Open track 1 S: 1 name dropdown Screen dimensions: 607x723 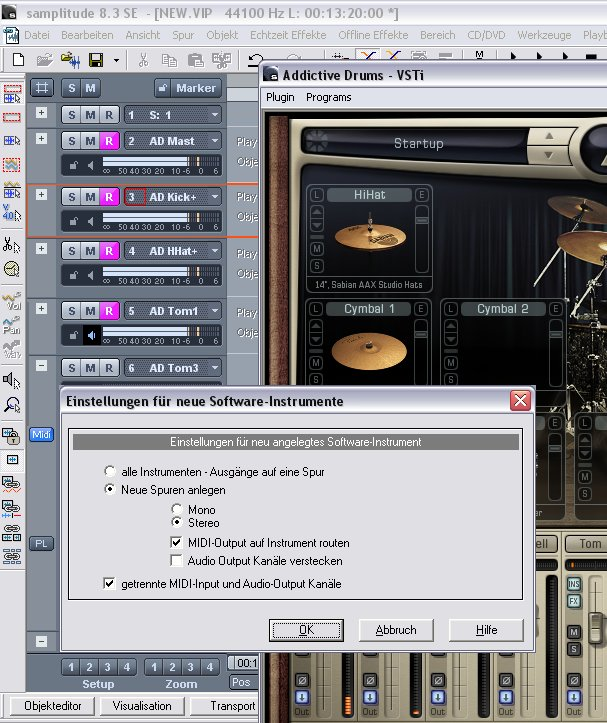click(215, 115)
